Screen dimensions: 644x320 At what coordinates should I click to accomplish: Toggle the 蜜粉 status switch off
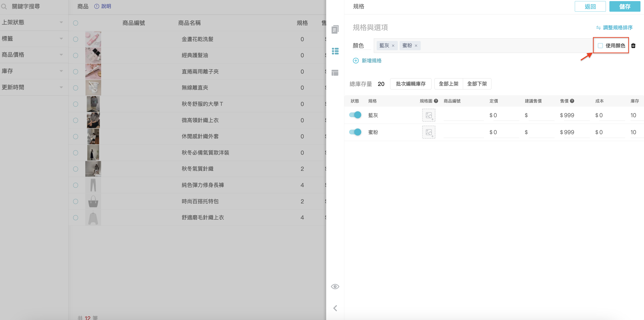coord(355,132)
